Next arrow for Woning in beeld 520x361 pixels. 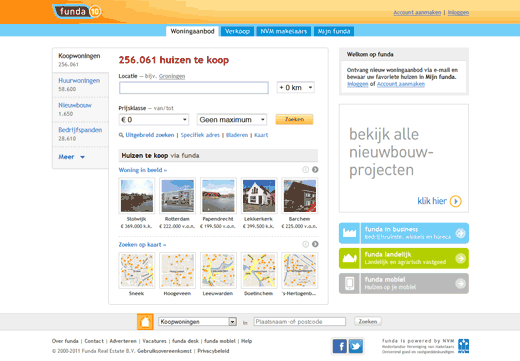[x=315, y=170]
